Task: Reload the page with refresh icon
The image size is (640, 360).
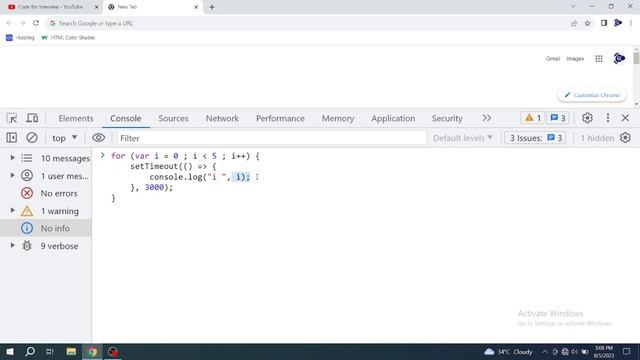Action: coord(36,23)
